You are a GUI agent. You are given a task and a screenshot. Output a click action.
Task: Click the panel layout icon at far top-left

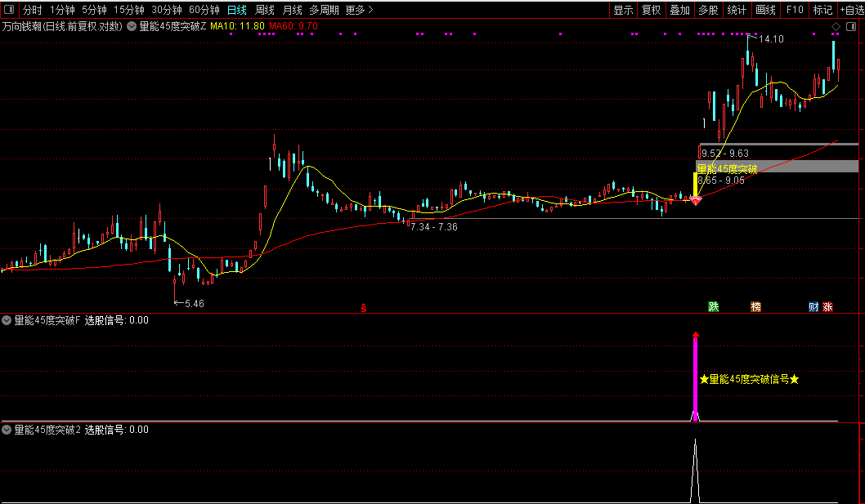(x=9, y=9)
